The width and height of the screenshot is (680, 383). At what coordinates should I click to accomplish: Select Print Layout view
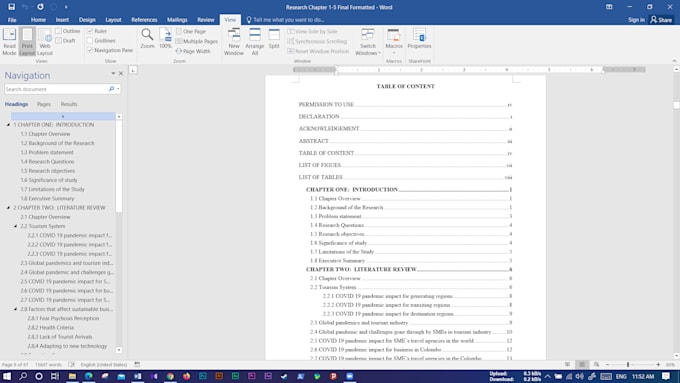point(27,42)
